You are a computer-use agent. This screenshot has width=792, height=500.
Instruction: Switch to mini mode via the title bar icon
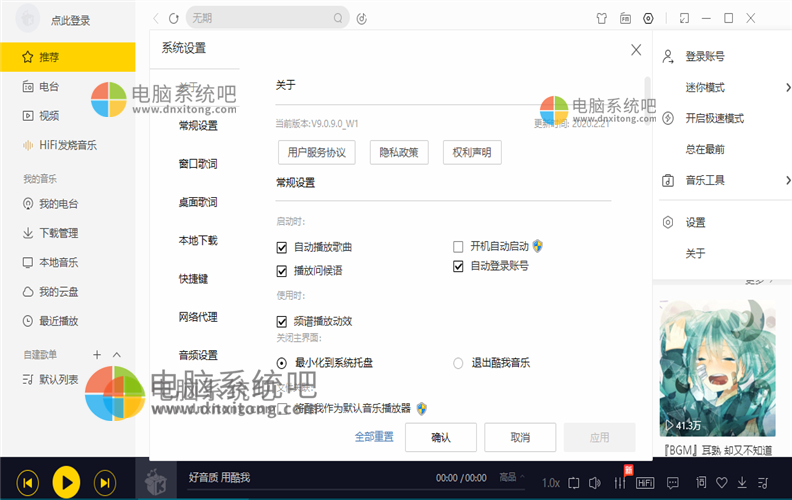[x=684, y=19]
